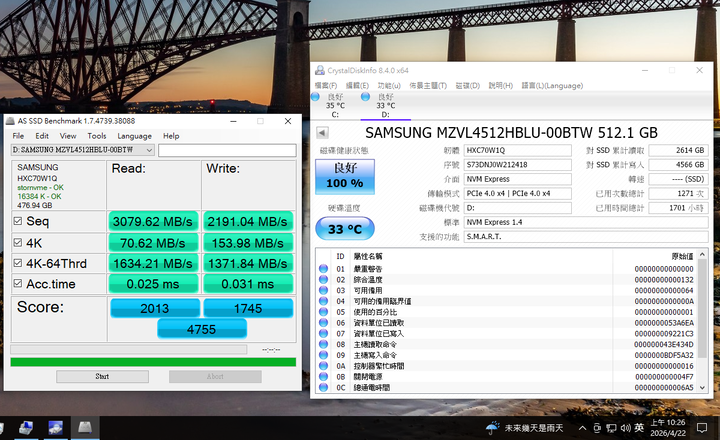Open the 功能(u) menu in CrystalDiskInfo
The image size is (720, 440).
point(389,85)
